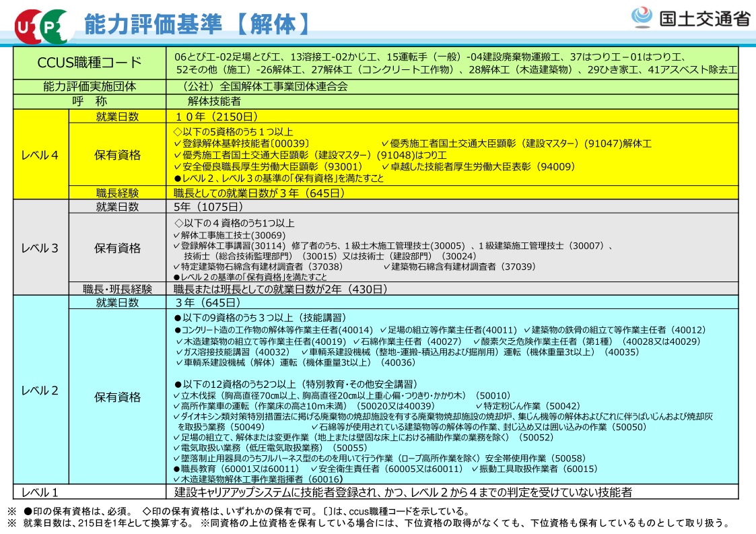Click the 呼称 label cell
The image size is (756, 534).
[x=90, y=101]
